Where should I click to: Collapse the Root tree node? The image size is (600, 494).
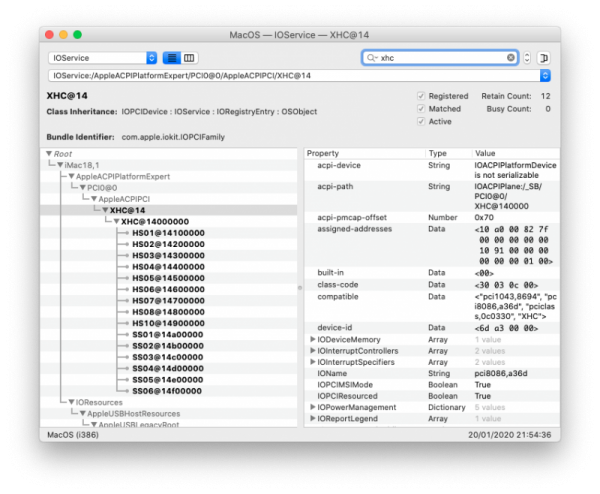point(49,153)
